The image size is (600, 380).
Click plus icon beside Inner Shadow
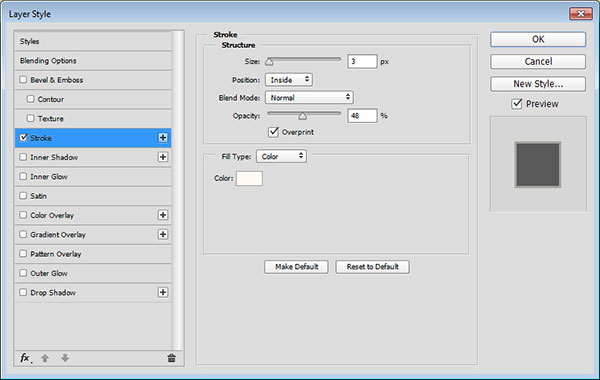point(163,157)
